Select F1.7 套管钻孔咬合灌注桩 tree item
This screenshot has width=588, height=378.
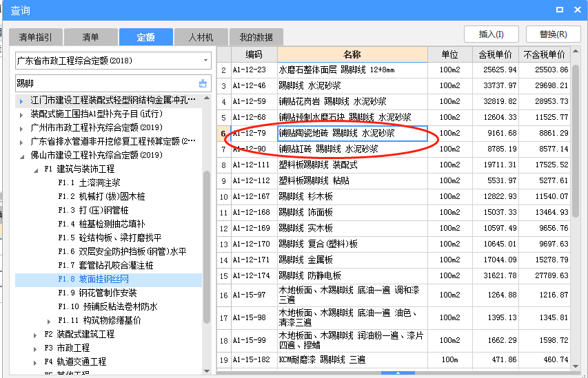tap(105, 265)
